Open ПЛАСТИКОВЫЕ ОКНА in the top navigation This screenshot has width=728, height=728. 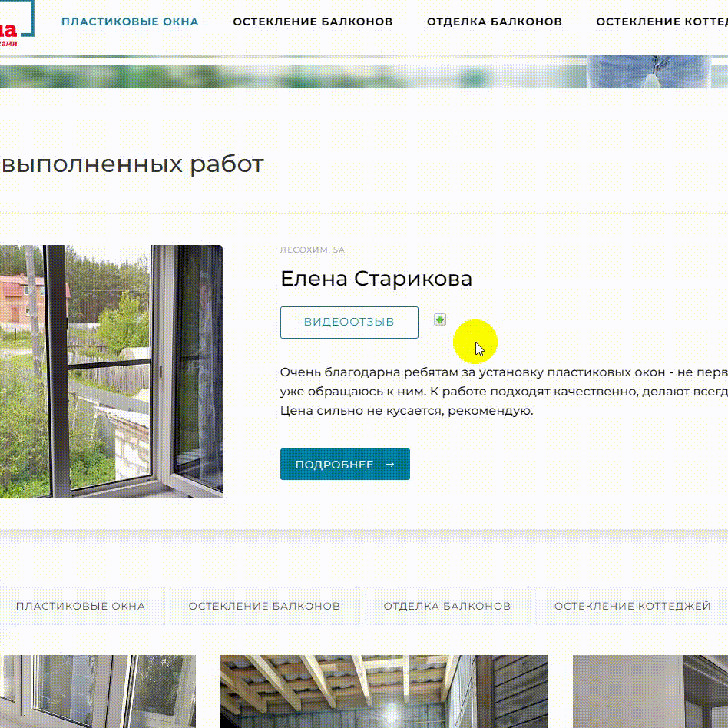pyautogui.click(x=130, y=22)
